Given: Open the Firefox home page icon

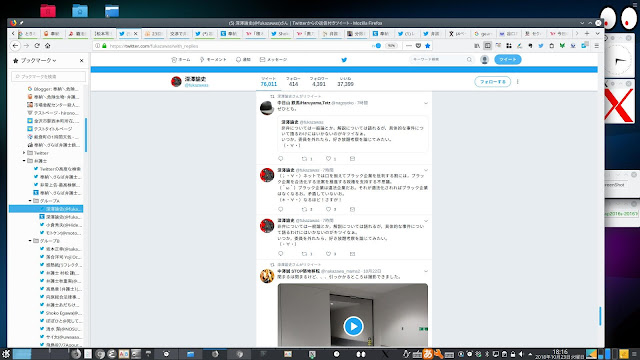Looking at the screenshot, I should pos(48,46).
